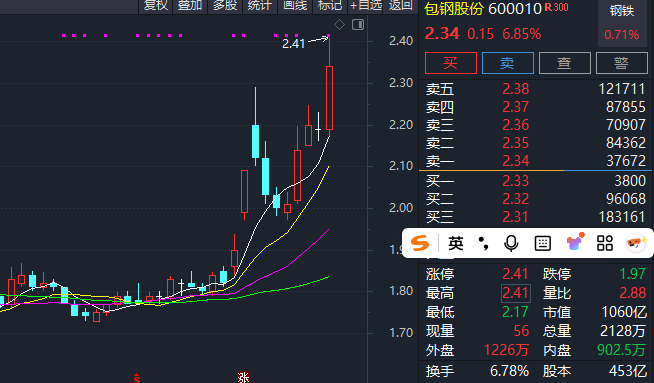Switch input language via 英 button
The width and height of the screenshot is (654, 383).
coord(455,243)
